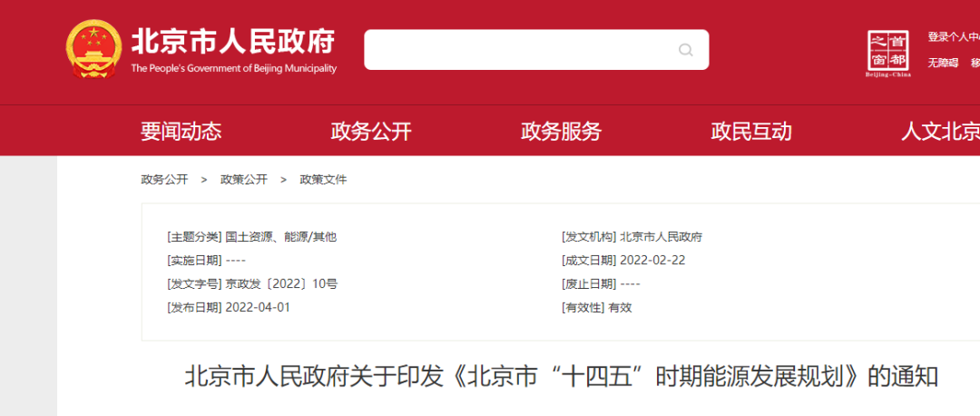The image size is (980, 416).
Task: Click the [主题分类] field label
Action: pyautogui.click(x=194, y=237)
